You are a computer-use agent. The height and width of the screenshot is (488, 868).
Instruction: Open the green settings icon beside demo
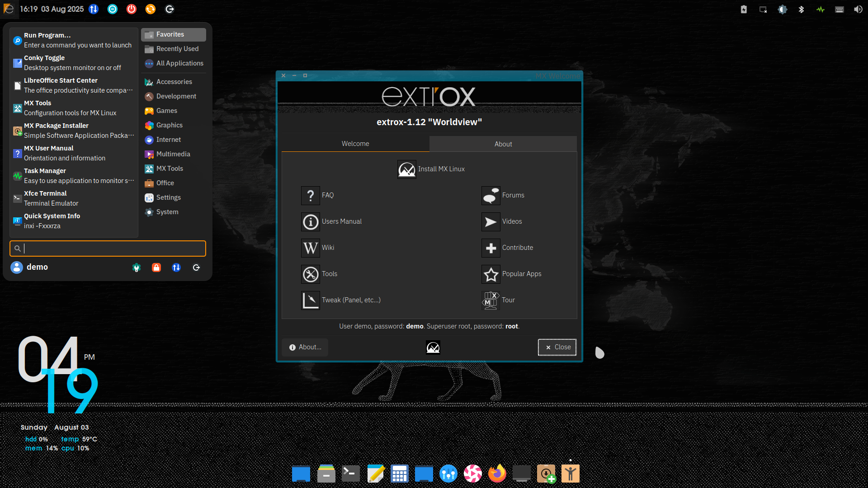click(x=137, y=267)
